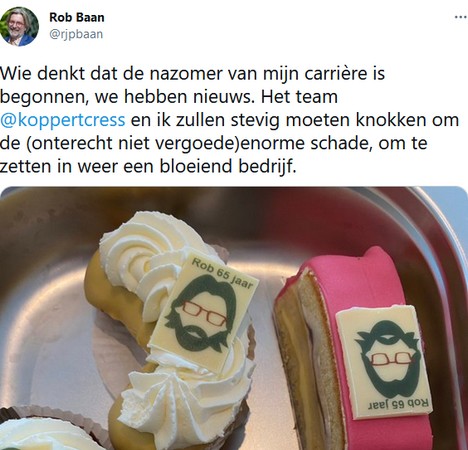
Task: Select the upside-down 'Rob 65 jaar' plaque
Action: click(x=384, y=361)
